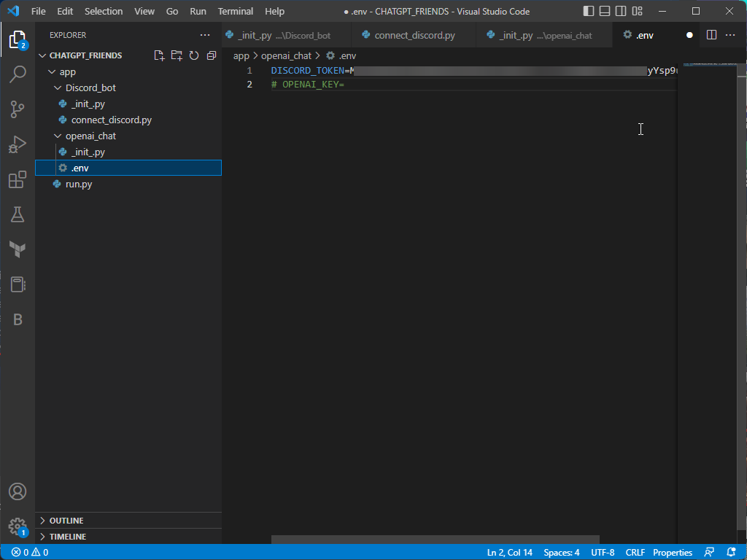Open the Terminal menu
The width and height of the screenshot is (747, 560).
[x=236, y=11]
